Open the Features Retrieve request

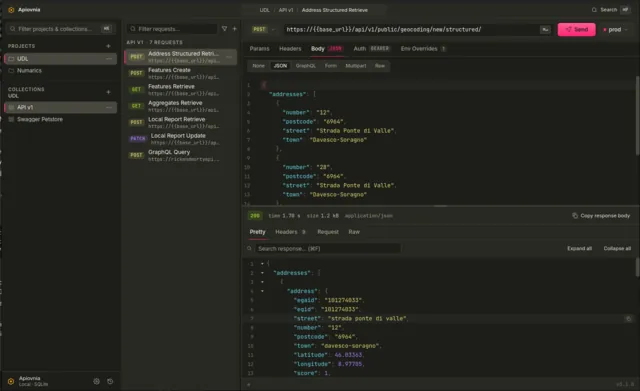coord(180,89)
